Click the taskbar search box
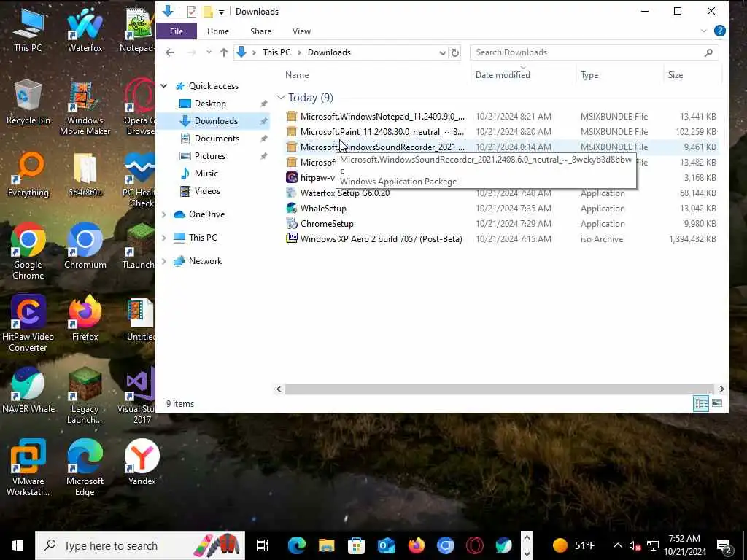Screen dimensions: 747x560 tap(140, 545)
